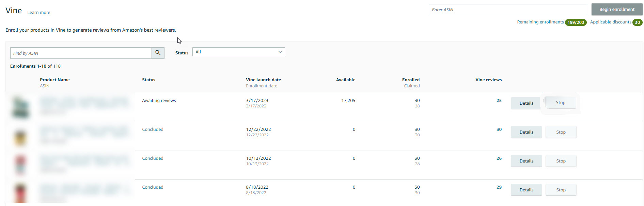Screen dimensions: 644x206
Task: Click the Concluded status of the 12/22/2022 row
Action: point(153,130)
